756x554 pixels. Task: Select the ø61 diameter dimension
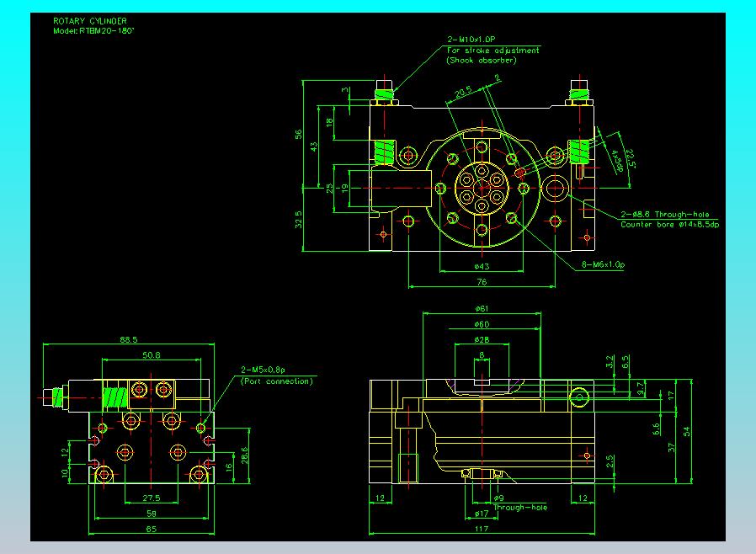click(x=482, y=309)
